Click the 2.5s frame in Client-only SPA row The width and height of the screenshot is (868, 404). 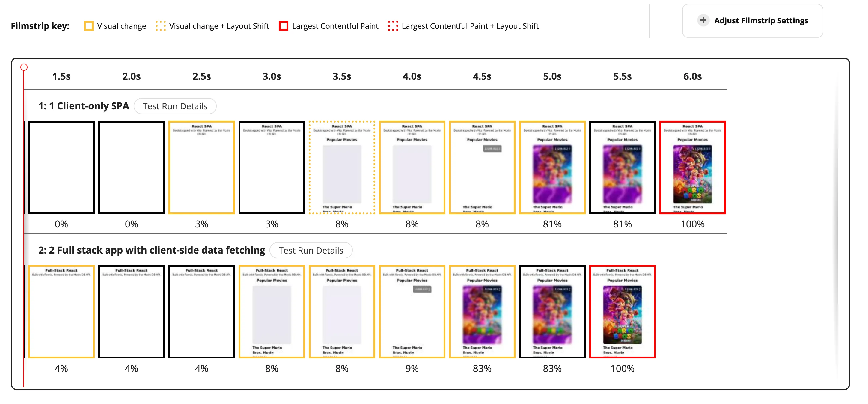(201, 167)
